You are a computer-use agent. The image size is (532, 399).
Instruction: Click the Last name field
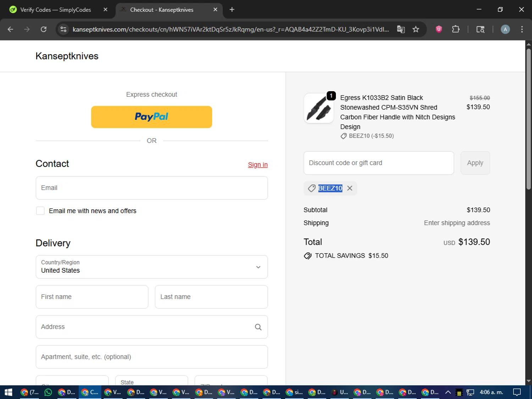coord(211,297)
